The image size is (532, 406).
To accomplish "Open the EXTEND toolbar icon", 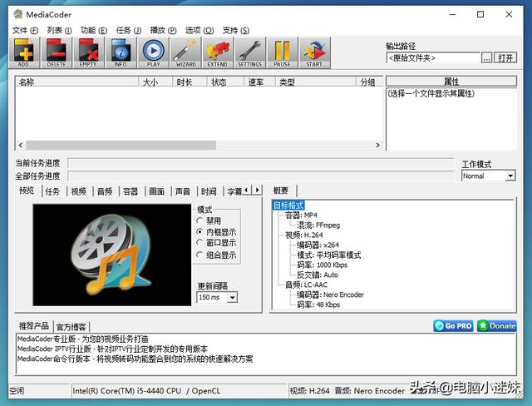I will click(218, 53).
